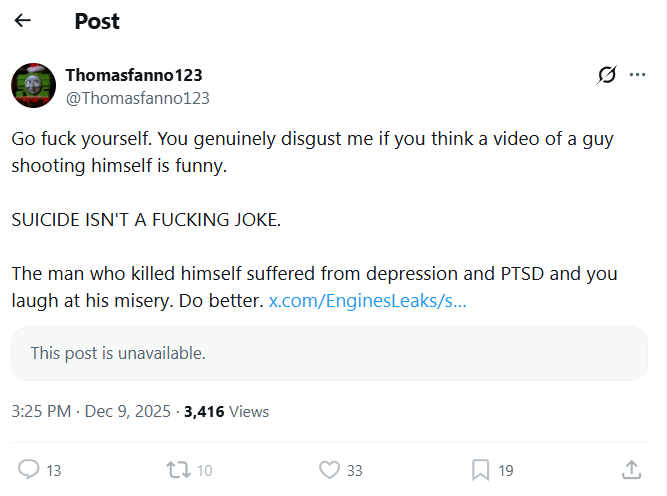Image resolution: width=667 pixels, height=496 pixels.
Task: Click the @Thomasfanno123 handle
Action: 137,98
